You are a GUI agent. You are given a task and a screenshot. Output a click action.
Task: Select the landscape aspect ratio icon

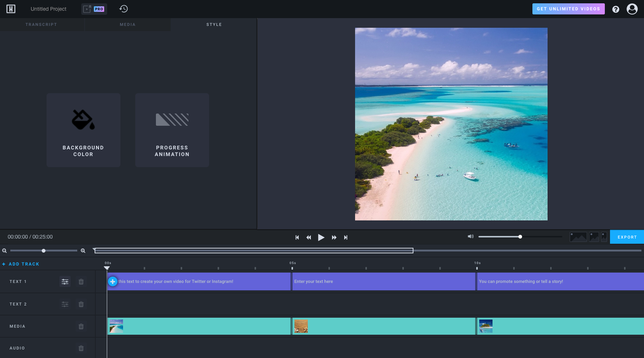click(x=578, y=237)
